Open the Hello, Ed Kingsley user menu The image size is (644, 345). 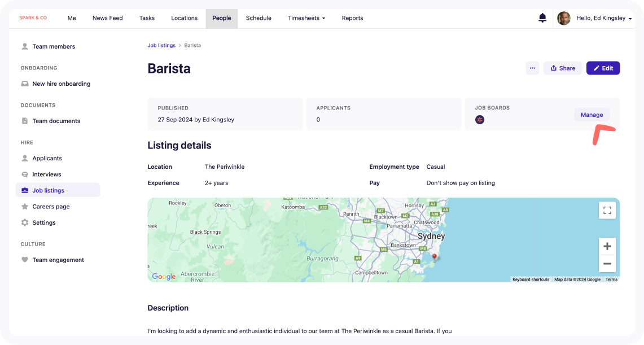pos(604,18)
